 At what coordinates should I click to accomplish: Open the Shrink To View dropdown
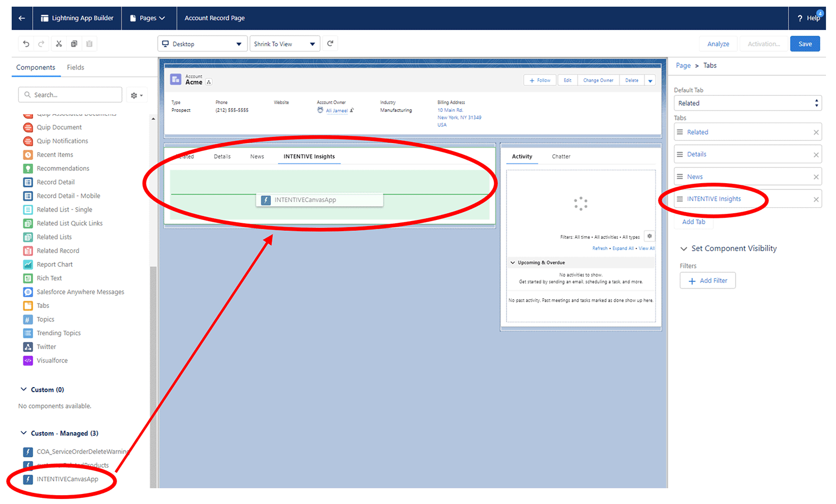coord(285,44)
